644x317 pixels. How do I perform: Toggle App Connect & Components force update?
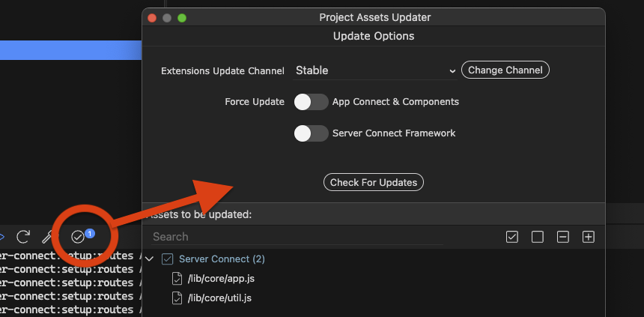[311, 102]
